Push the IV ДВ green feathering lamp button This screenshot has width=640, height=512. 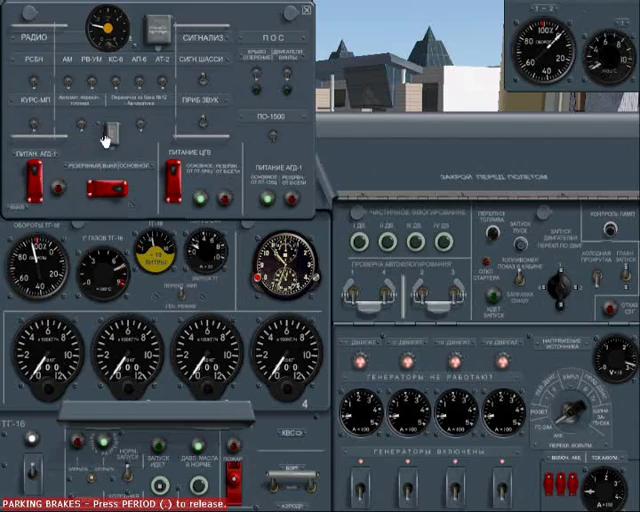[444, 242]
